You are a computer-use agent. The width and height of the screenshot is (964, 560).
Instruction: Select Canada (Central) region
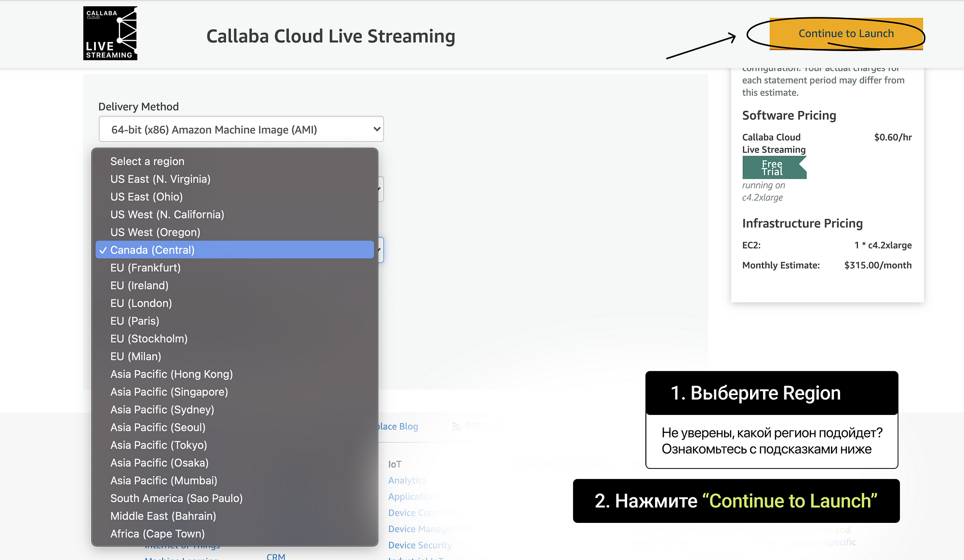coord(235,250)
